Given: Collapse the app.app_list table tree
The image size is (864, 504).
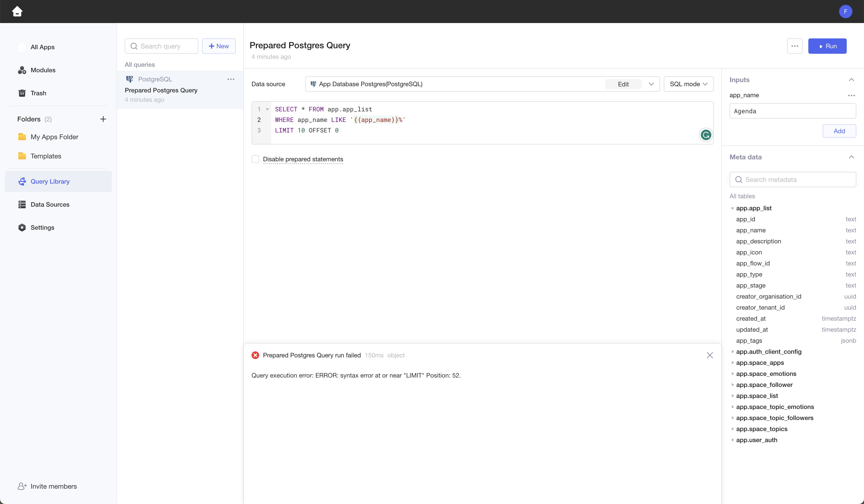Looking at the screenshot, I should tap(733, 208).
